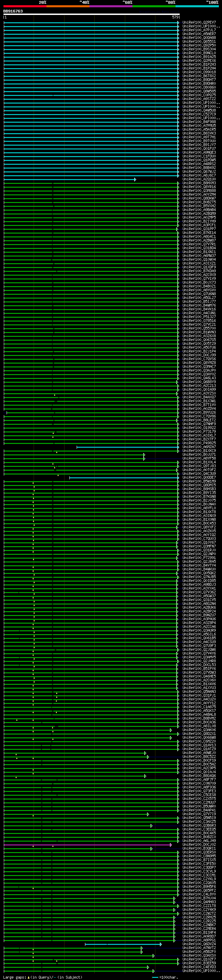This screenshot has width=222, height=980.
Task: Open hit UniRef100_P51327
Action: coord(199,317)
